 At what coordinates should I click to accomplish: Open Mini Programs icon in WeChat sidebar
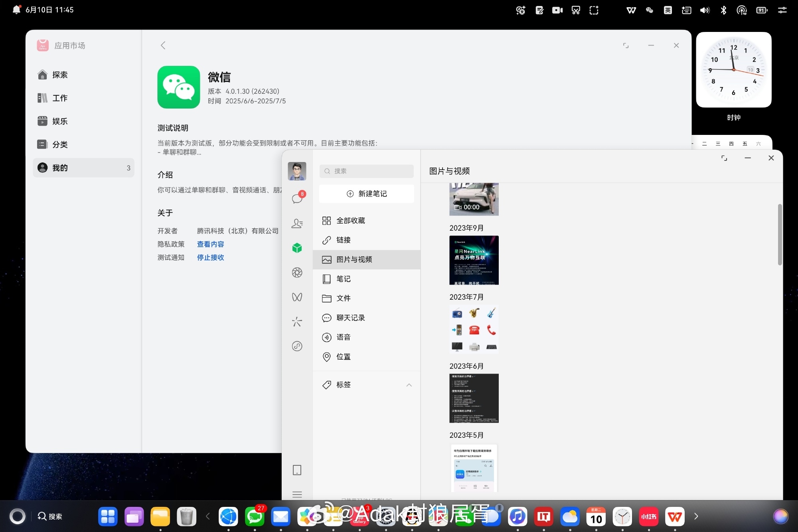pyautogui.click(x=297, y=346)
